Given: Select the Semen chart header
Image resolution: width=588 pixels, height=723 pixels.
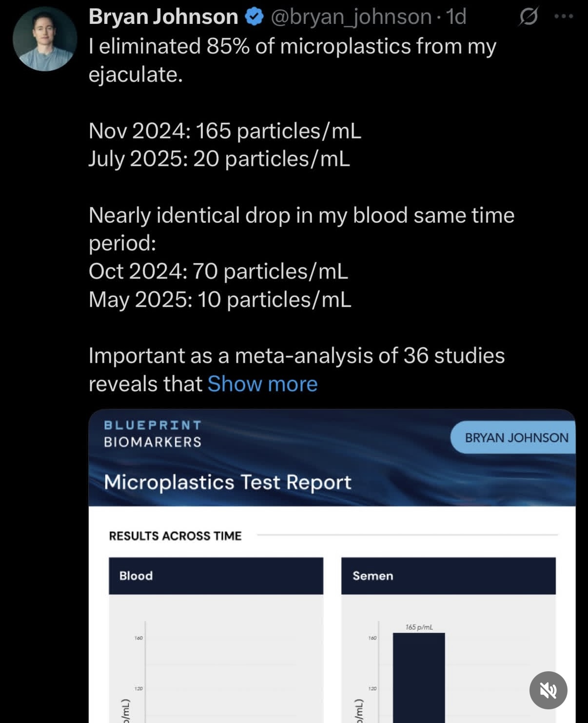Looking at the screenshot, I should [x=449, y=576].
